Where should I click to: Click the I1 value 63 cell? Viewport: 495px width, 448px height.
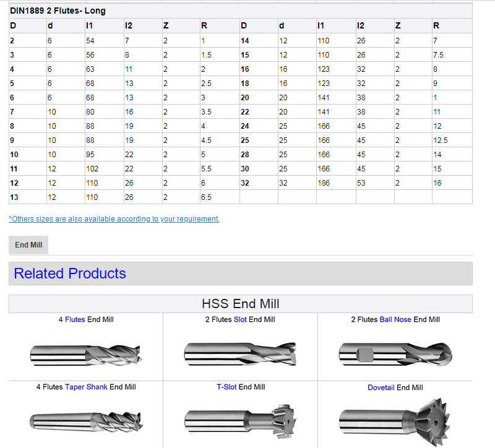(x=104, y=69)
